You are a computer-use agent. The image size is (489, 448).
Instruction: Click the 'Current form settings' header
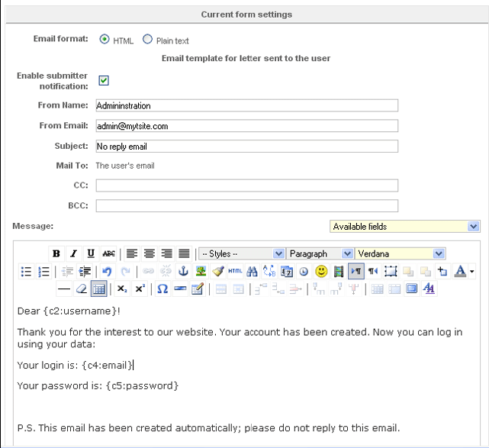pos(246,15)
